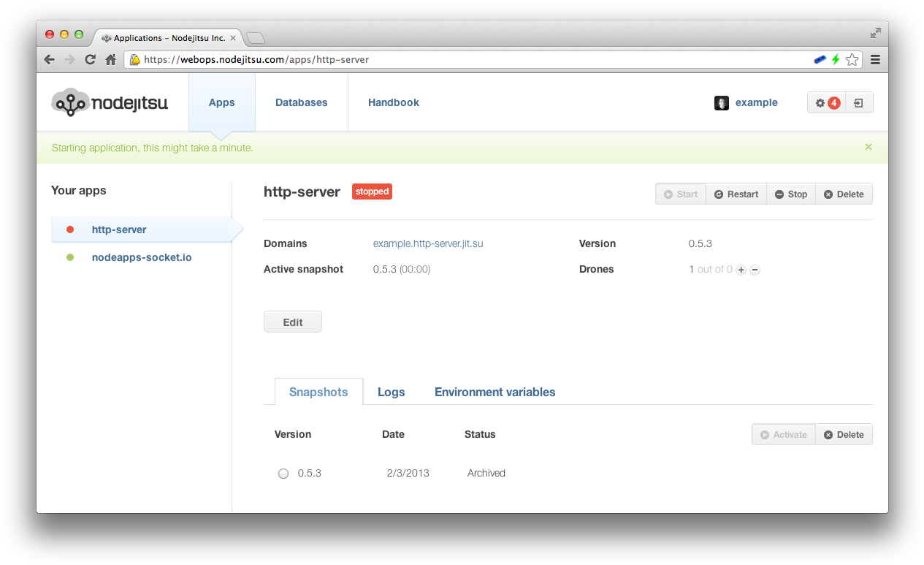Image resolution: width=924 pixels, height=565 pixels.
Task: Click the logout icon button
Action: [x=858, y=103]
